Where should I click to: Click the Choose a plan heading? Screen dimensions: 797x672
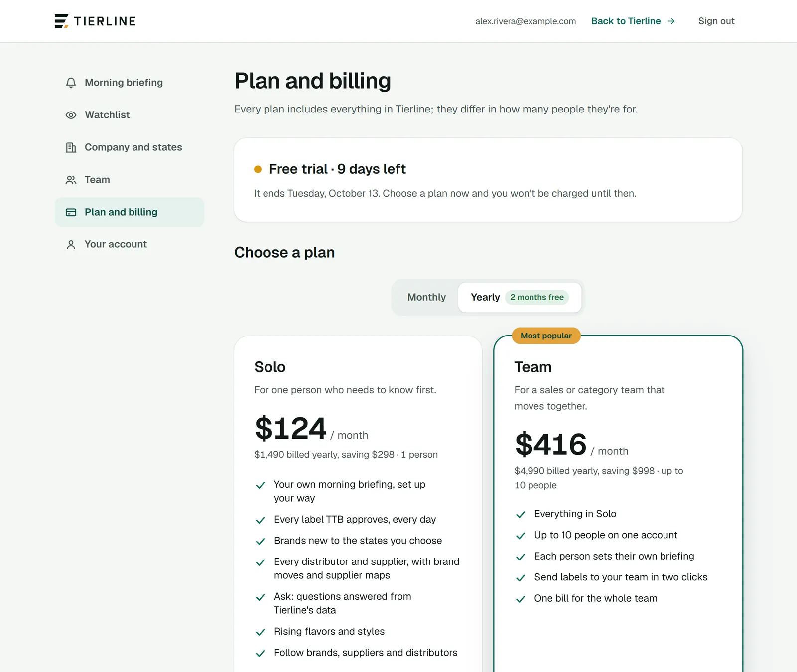point(284,253)
